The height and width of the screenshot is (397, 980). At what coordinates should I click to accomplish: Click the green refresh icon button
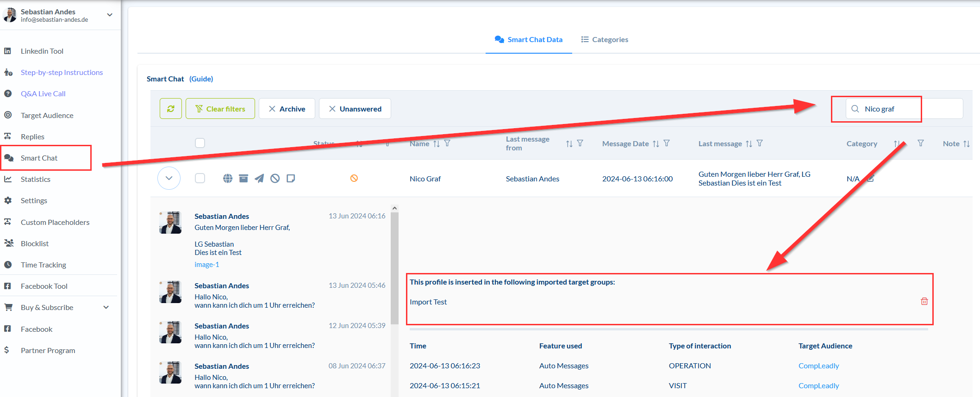(x=170, y=109)
